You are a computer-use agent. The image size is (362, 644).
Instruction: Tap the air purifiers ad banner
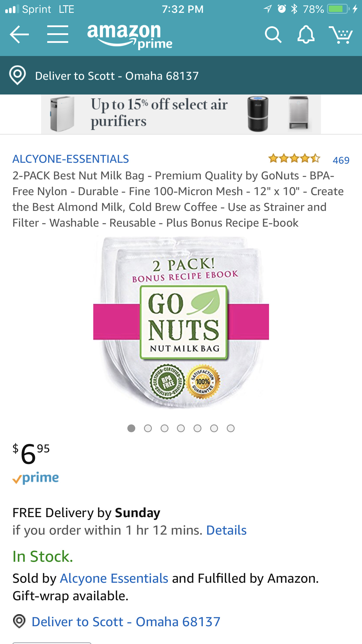(181, 114)
